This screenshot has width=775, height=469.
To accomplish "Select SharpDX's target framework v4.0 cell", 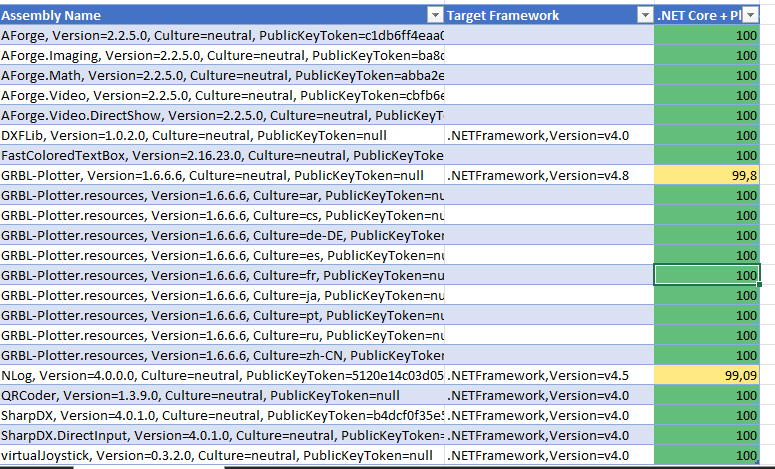I will coord(549,416).
